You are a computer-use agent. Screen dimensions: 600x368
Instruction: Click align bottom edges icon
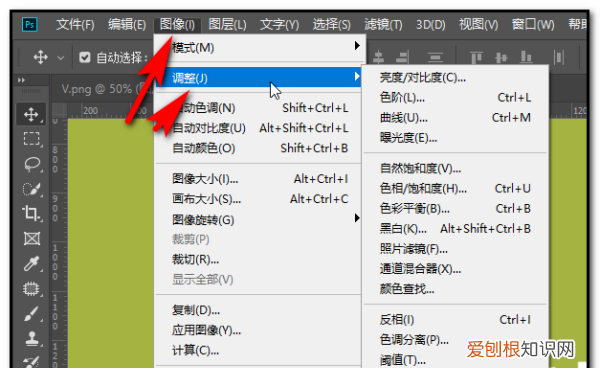526,58
